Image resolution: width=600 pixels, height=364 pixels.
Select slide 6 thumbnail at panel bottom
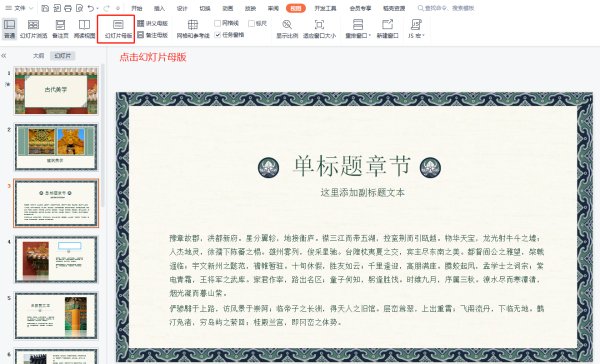56,356
